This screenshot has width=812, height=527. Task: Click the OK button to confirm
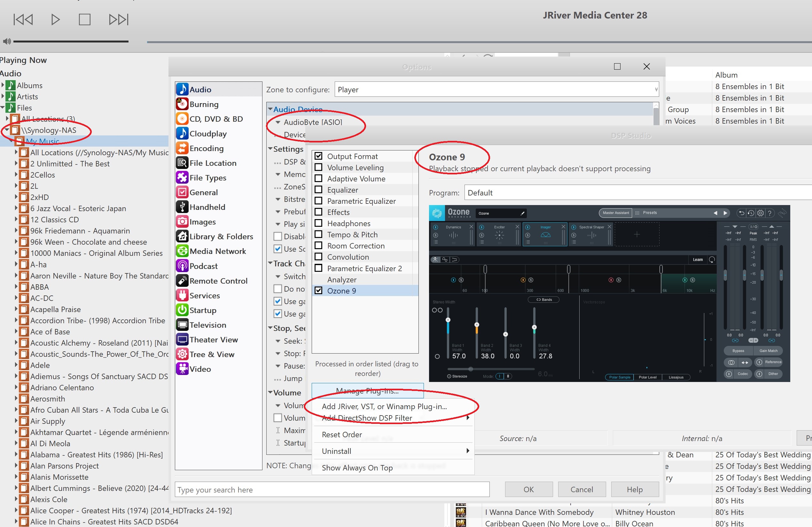tap(528, 489)
